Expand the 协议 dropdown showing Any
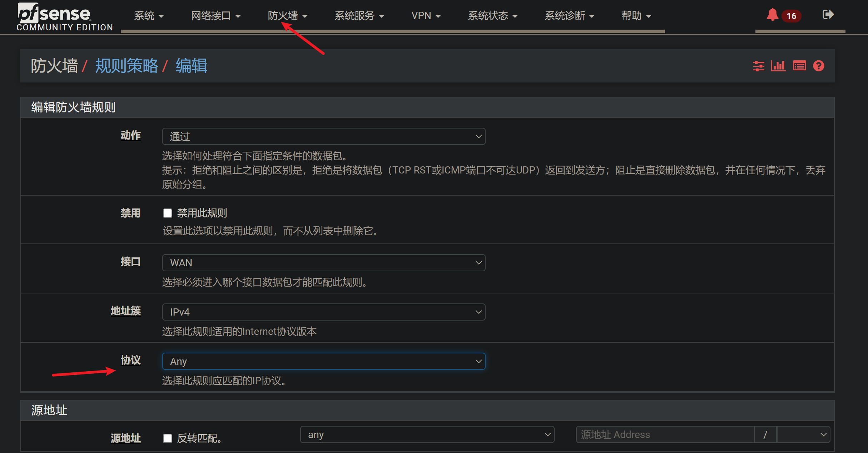Screen dimensions: 868x453 pos(323,361)
